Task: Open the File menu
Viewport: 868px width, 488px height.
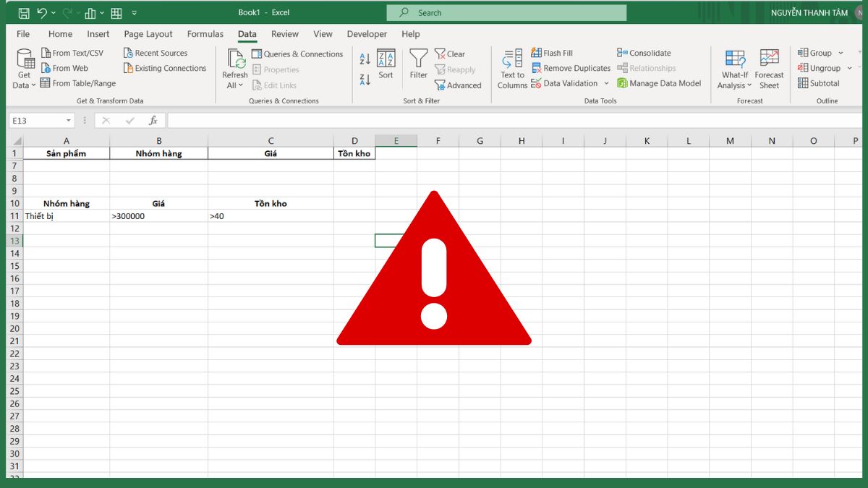Action: [x=23, y=34]
